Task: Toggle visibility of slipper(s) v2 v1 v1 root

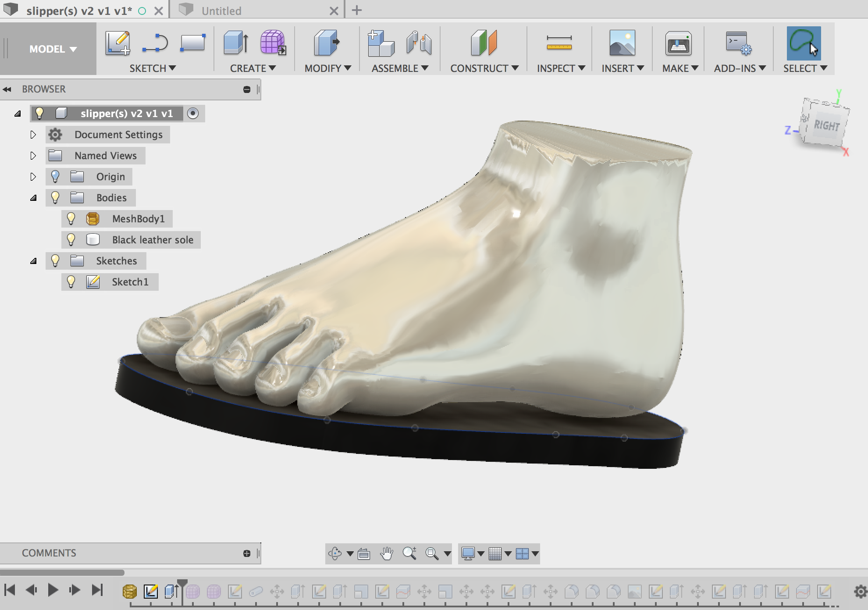Action: (x=39, y=114)
